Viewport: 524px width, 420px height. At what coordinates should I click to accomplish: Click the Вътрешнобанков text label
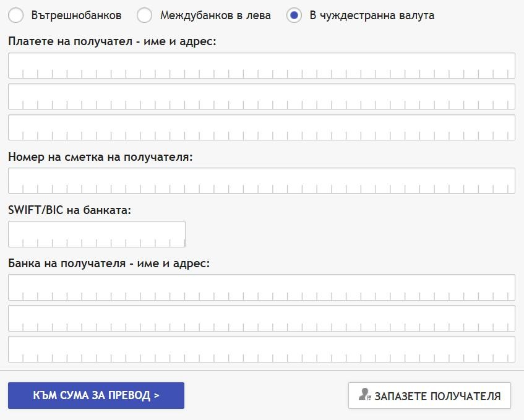(x=76, y=15)
